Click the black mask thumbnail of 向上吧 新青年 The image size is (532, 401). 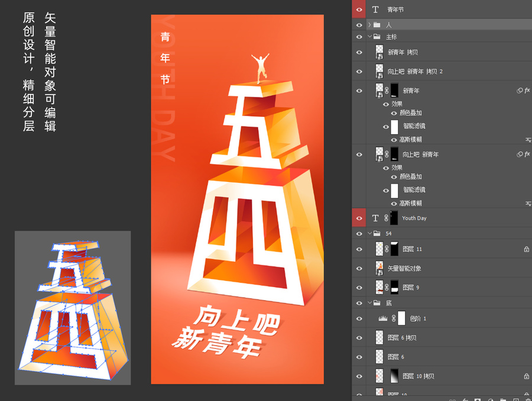point(394,154)
